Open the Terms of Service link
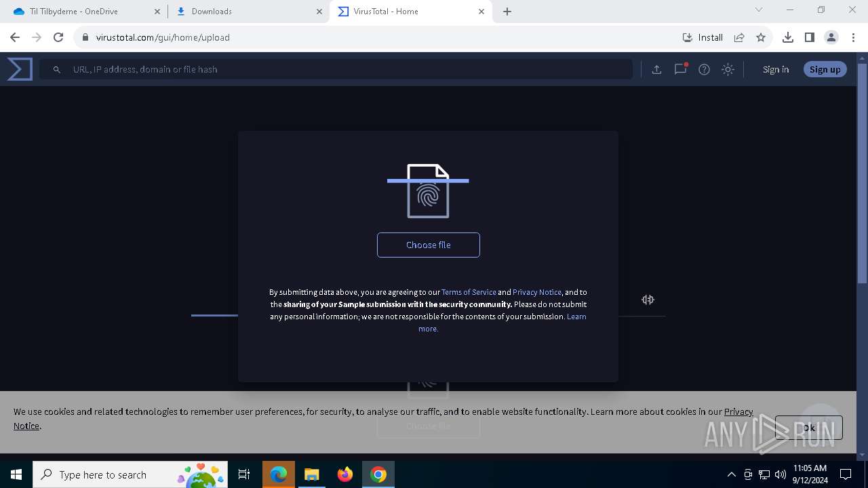The width and height of the screenshot is (868, 488). [x=469, y=292]
